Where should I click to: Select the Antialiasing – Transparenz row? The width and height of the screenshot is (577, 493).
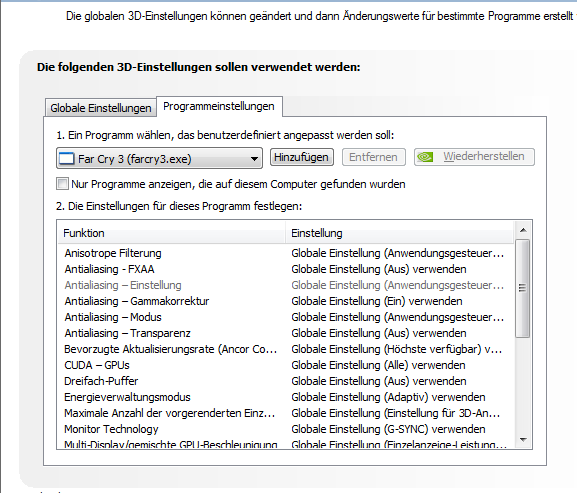click(286, 333)
